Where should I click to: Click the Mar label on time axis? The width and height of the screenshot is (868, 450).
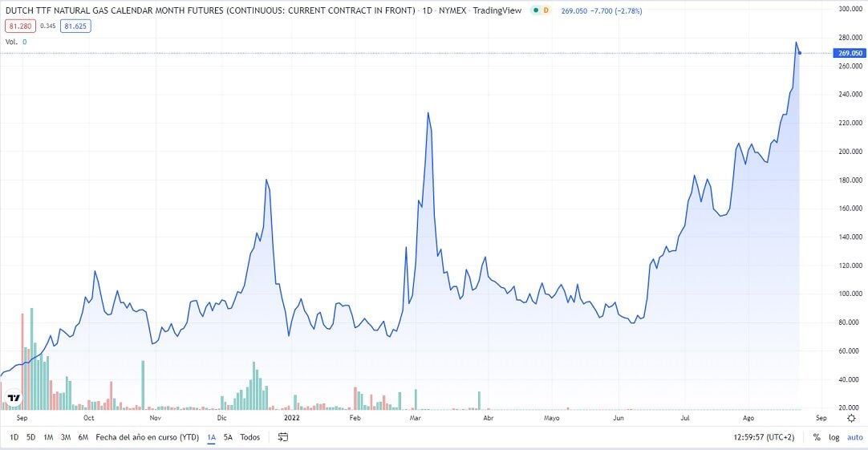coord(416,418)
